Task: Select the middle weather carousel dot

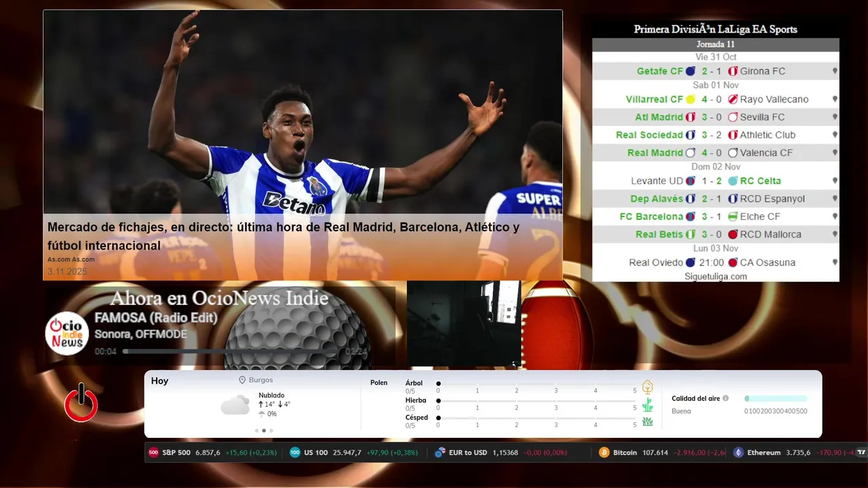Action: point(264,430)
